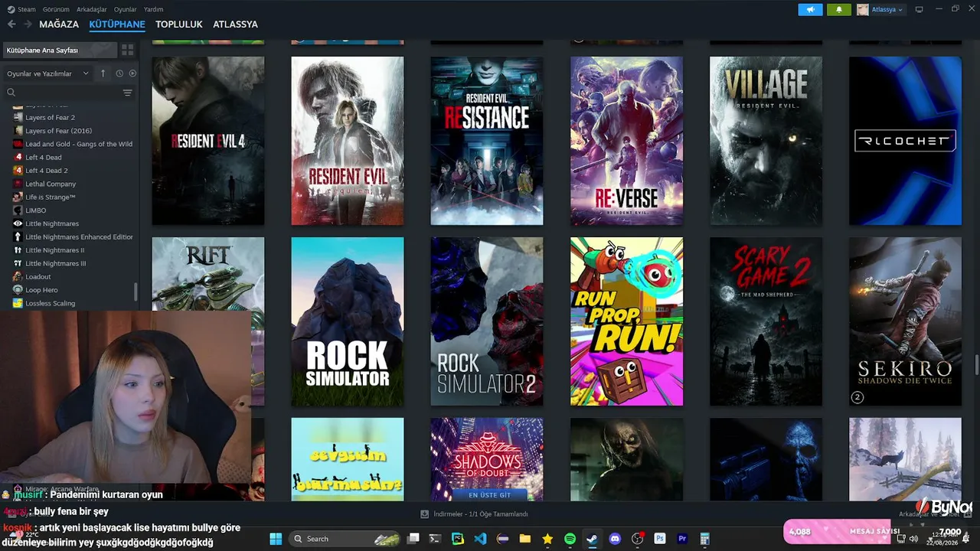The height and width of the screenshot is (551, 980).
Task: Open the Rock Simulator 2 cover
Action: coord(487,321)
